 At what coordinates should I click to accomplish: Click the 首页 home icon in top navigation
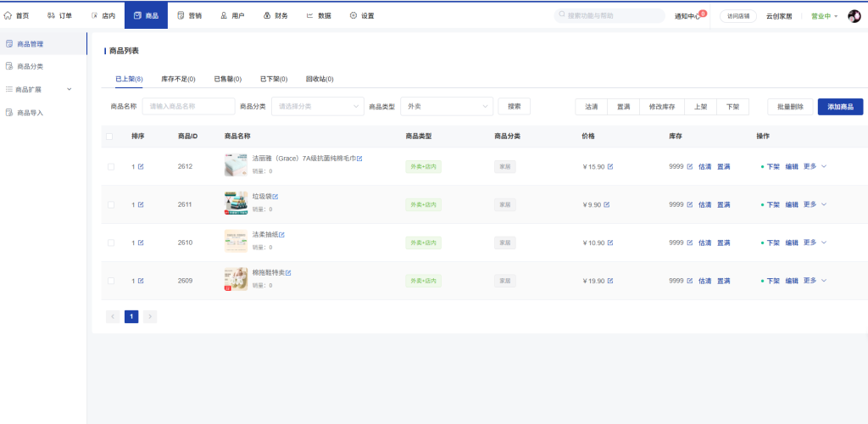pyautogui.click(x=8, y=15)
